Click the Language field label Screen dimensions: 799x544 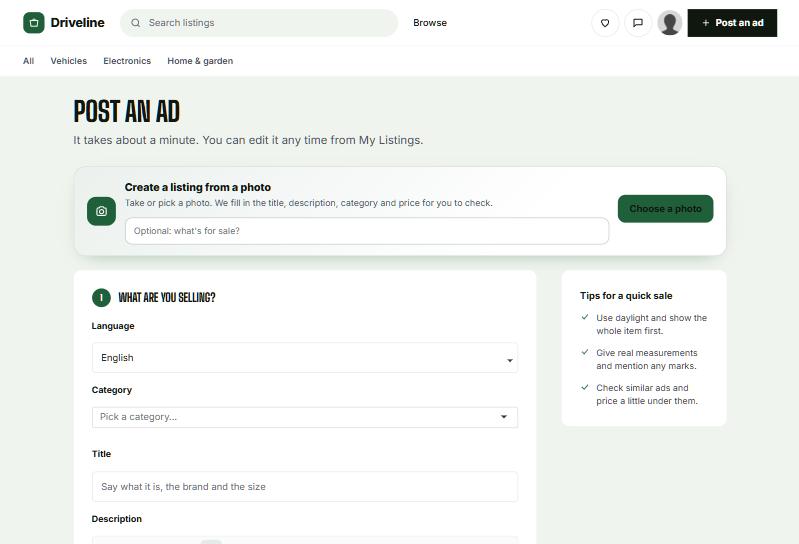(113, 326)
